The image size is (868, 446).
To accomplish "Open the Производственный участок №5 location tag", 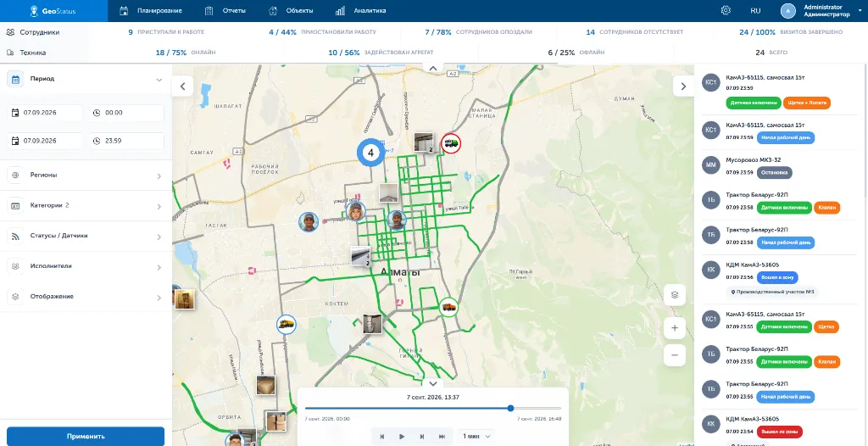I will tap(773, 292).
